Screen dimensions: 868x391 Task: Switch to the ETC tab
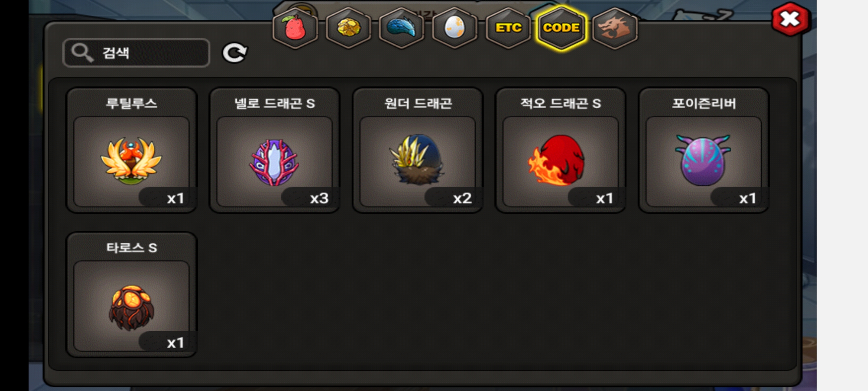pyautogui.click(x=508, y=28)
